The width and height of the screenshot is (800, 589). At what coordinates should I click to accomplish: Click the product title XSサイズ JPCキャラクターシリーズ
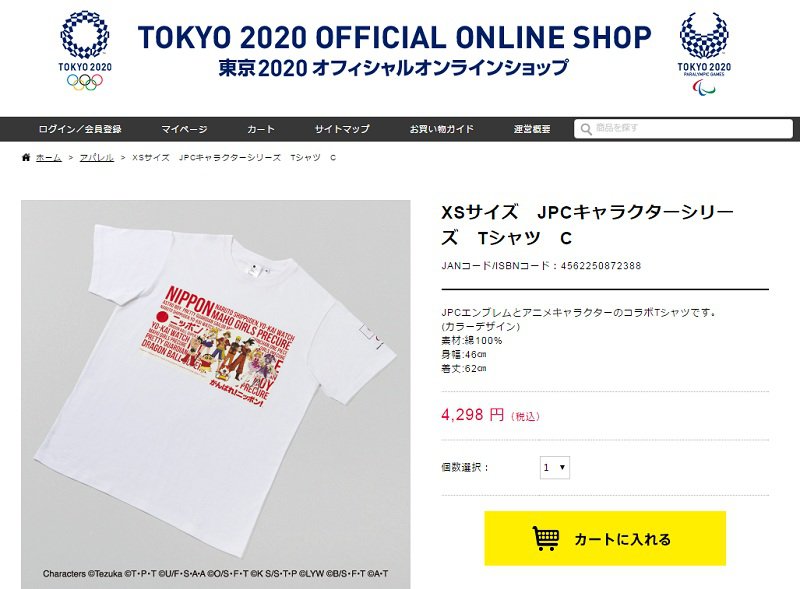587,225
